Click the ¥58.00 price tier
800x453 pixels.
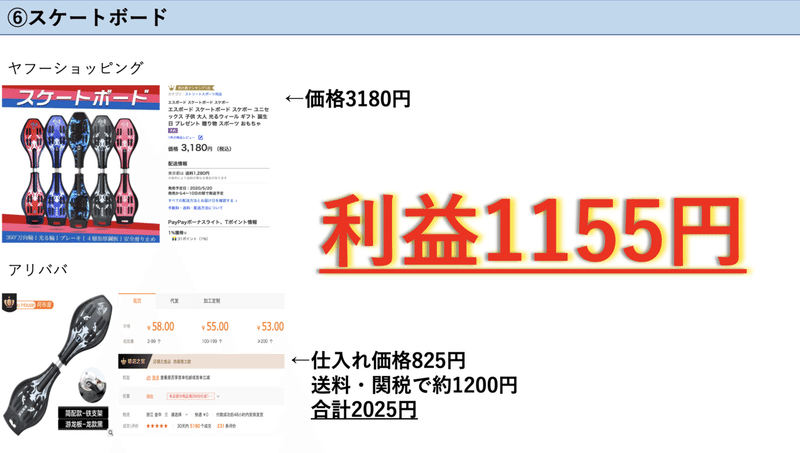160,326
